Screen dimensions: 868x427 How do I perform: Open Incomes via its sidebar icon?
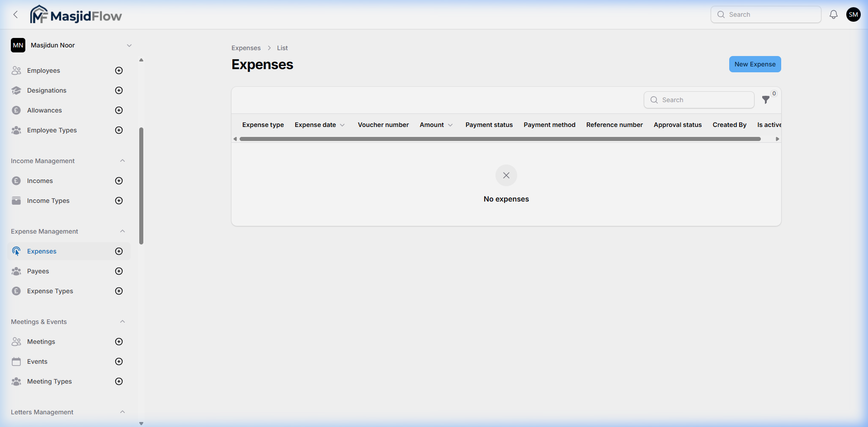pyautogui.click(x=16, y=181)
